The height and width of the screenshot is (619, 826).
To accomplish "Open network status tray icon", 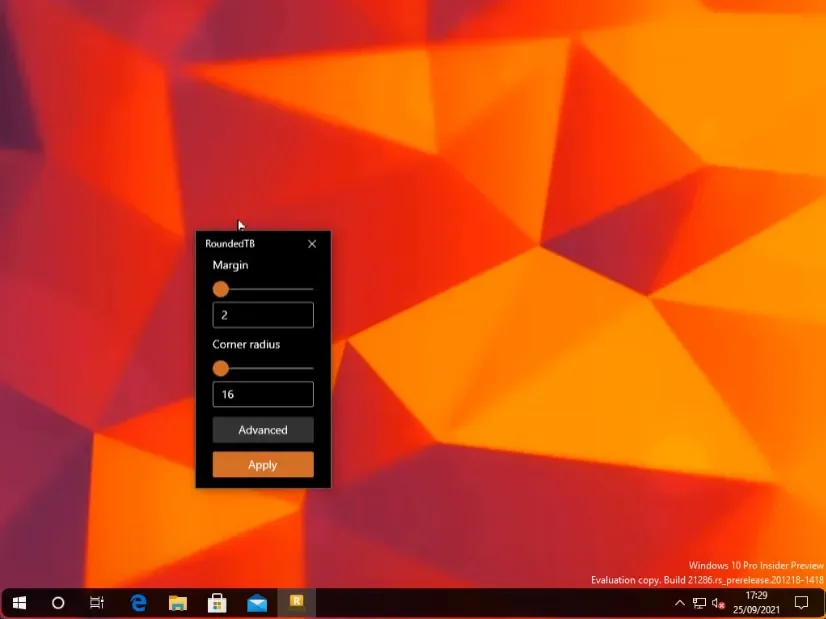I will tap(699, 603).
